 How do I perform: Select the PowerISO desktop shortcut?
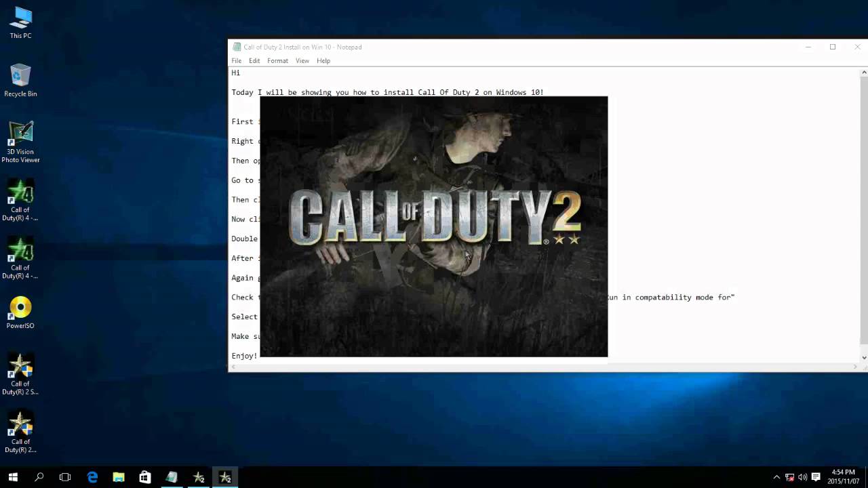pyautogui.click(x=20, y=312)
